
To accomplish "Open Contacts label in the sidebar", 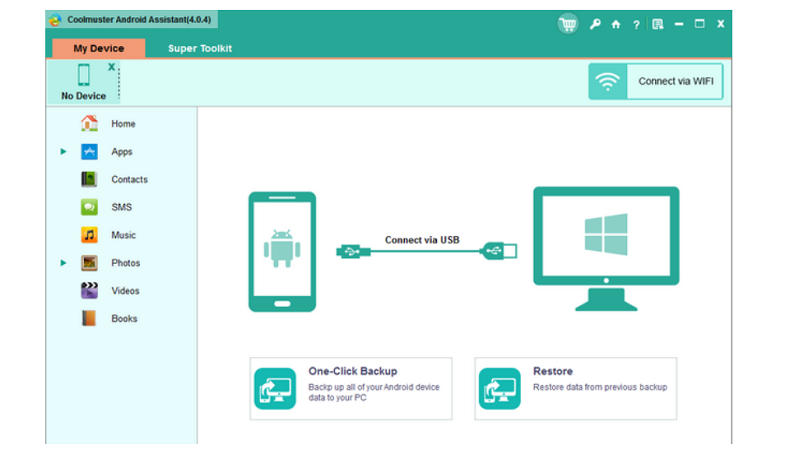I will [129, 179].
